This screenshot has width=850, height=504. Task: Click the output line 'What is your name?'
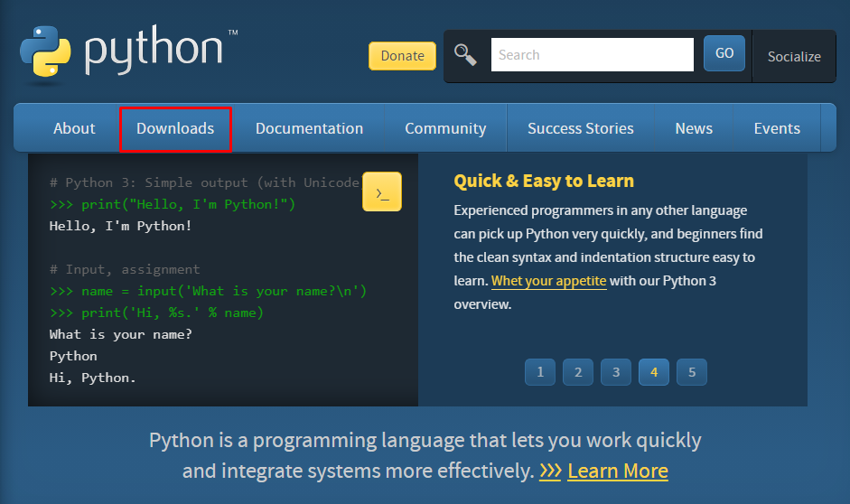(120, 334)
